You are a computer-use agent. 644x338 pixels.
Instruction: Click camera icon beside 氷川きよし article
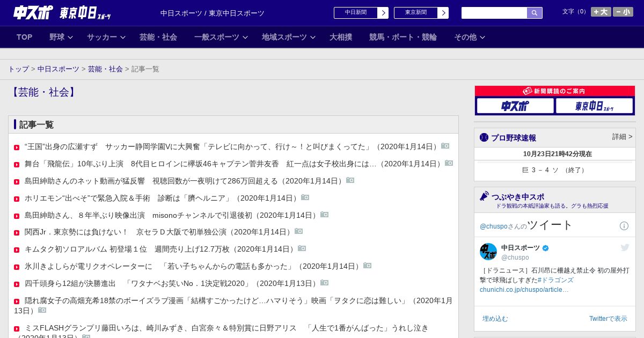[x=368, y=266]
